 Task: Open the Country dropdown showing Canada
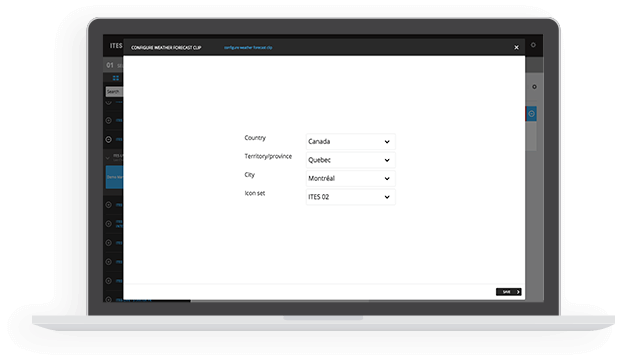pos(350,141)
